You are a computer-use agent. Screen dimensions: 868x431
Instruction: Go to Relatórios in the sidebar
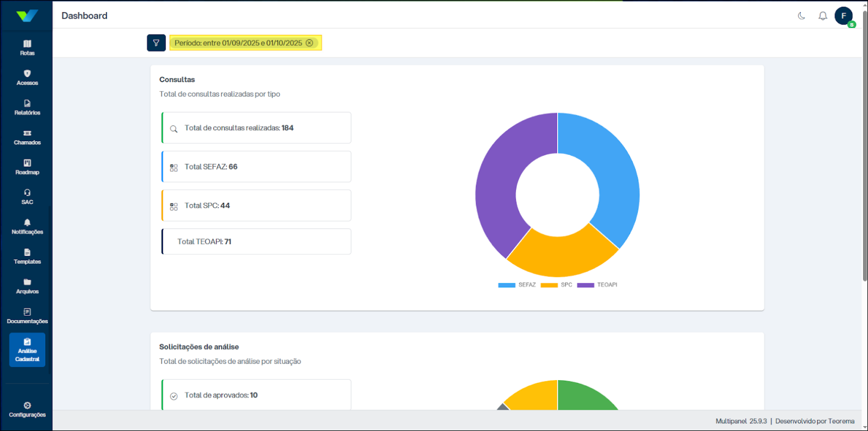[27, 107]
